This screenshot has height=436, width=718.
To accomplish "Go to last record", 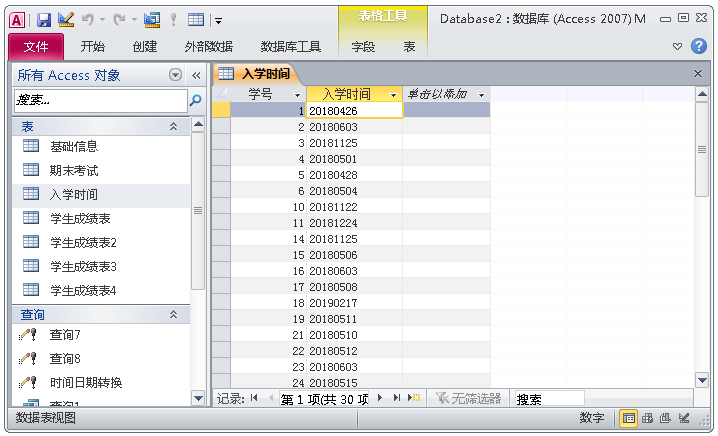I will click(397, 398).
